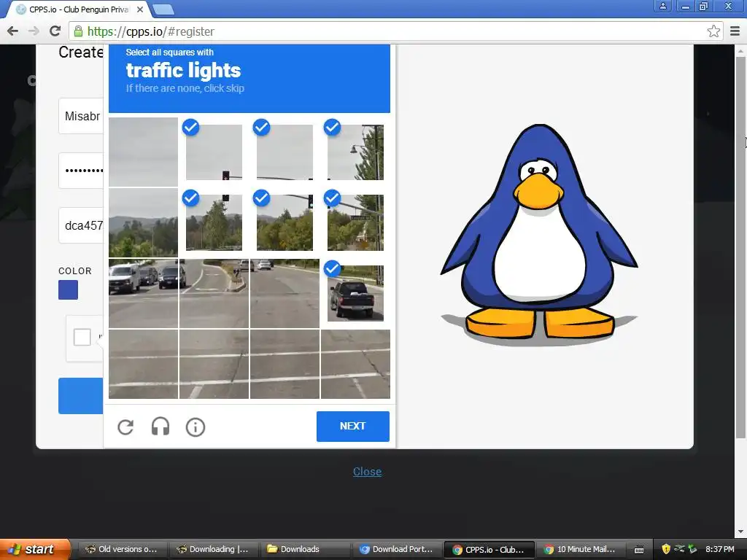Open the Chrome hamburger menu
The image size is (747, 560).
pyautogui.click(x=735, y=31)
